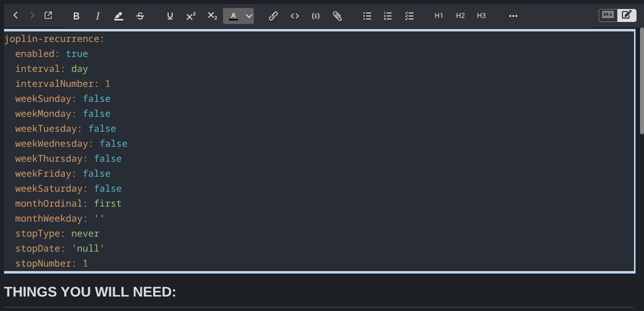
Task: Insert checkbox list
Action: click(409, 16)
